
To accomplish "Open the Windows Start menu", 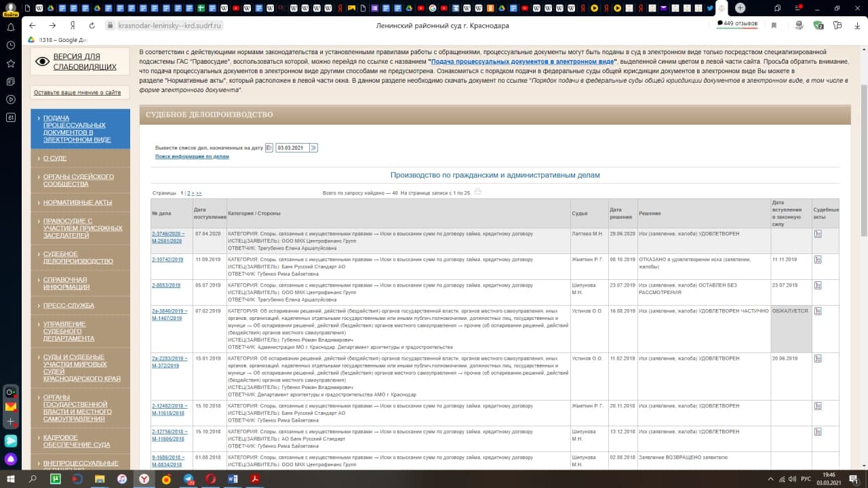I will click(11, 479).
